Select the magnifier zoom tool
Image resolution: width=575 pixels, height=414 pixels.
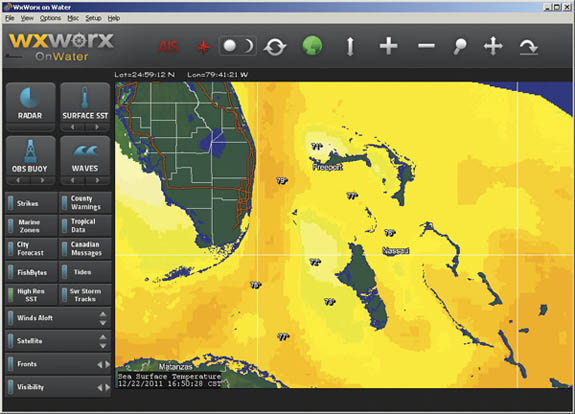point(460,47)
